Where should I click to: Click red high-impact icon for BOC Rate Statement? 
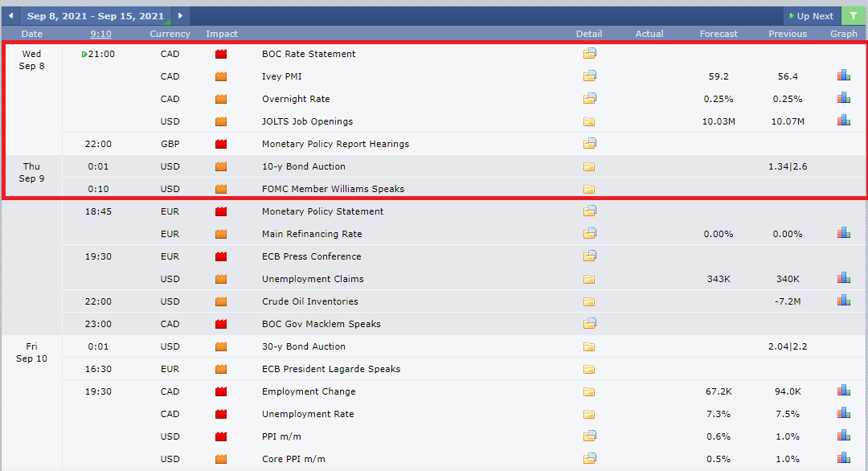[x=221, y=54]
